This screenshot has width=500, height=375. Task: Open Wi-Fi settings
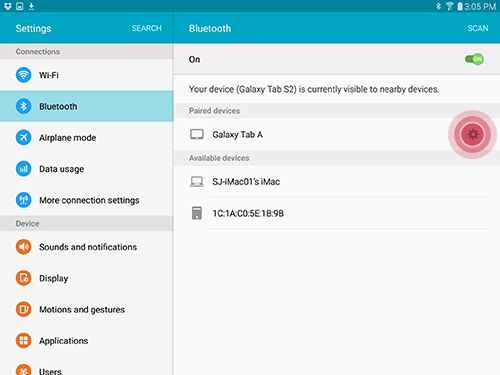(87, 75)
